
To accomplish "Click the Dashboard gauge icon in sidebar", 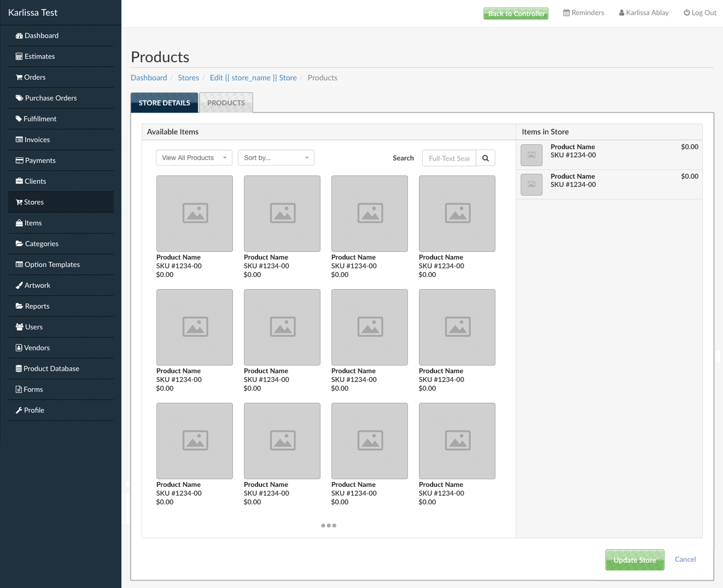I will coord(19,36).
